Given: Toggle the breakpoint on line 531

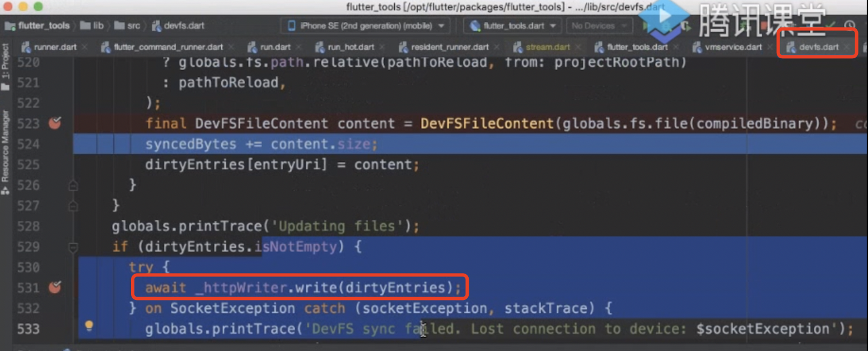Looking at the screenshot, I should pyautogui.click(x=55, y=288).
